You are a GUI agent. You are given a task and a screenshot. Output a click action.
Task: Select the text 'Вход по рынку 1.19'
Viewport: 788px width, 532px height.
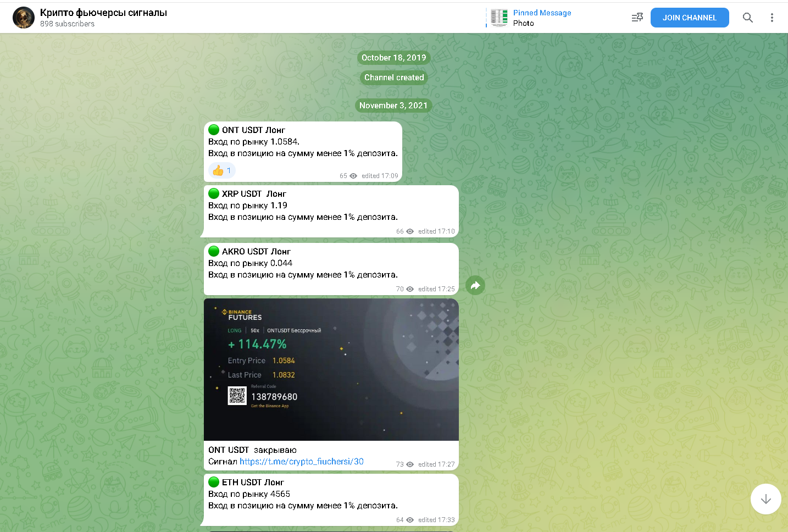click(x=248, y=206)
